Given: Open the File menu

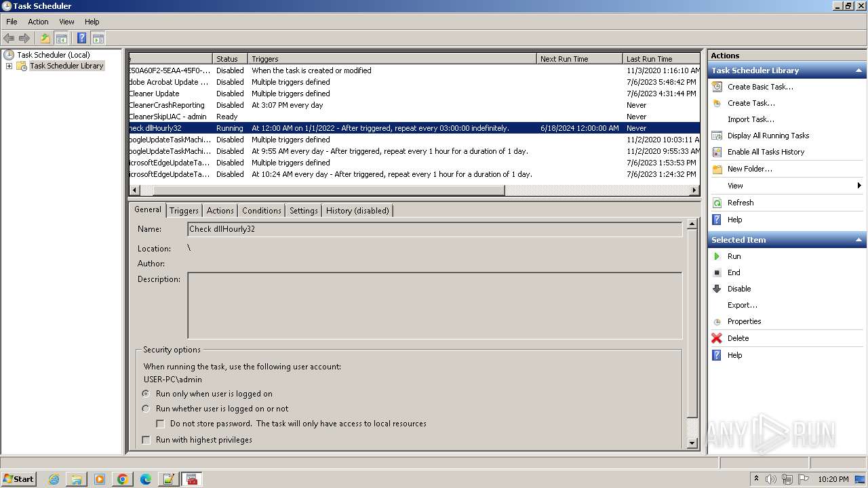Looking at the screenshot, I should (12, 22).
